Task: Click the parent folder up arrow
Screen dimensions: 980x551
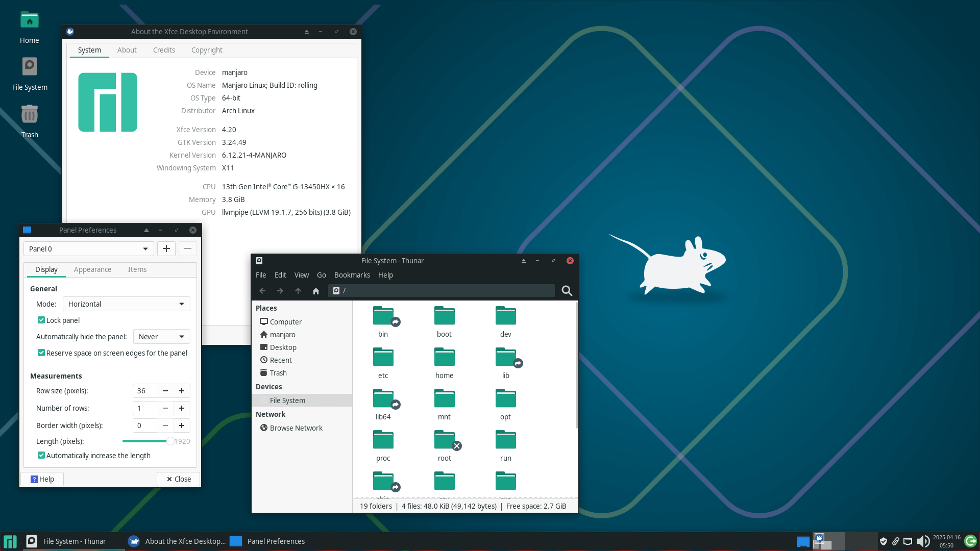Action: pos(298,291)
